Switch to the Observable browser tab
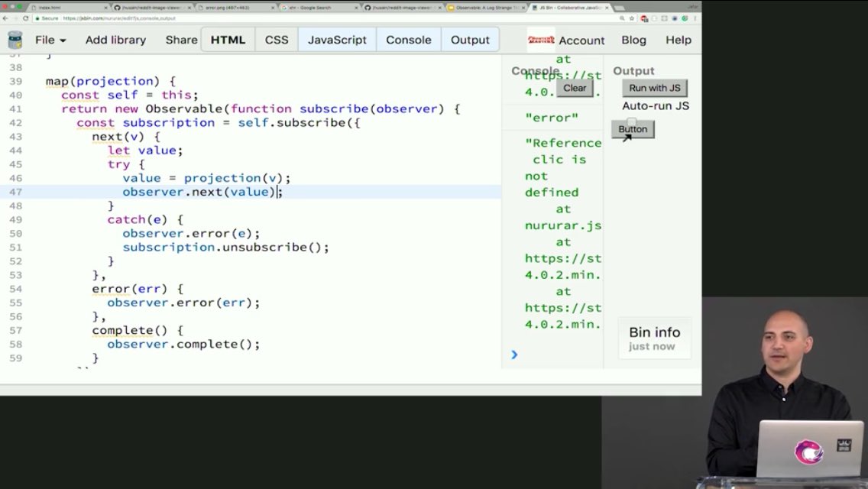 coord(486,8)
